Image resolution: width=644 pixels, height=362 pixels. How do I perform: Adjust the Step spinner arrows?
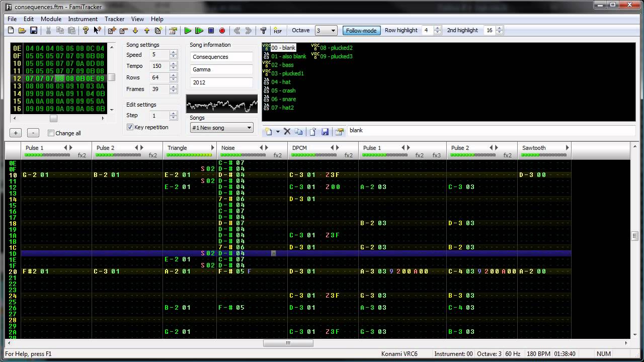click(174, 116)
